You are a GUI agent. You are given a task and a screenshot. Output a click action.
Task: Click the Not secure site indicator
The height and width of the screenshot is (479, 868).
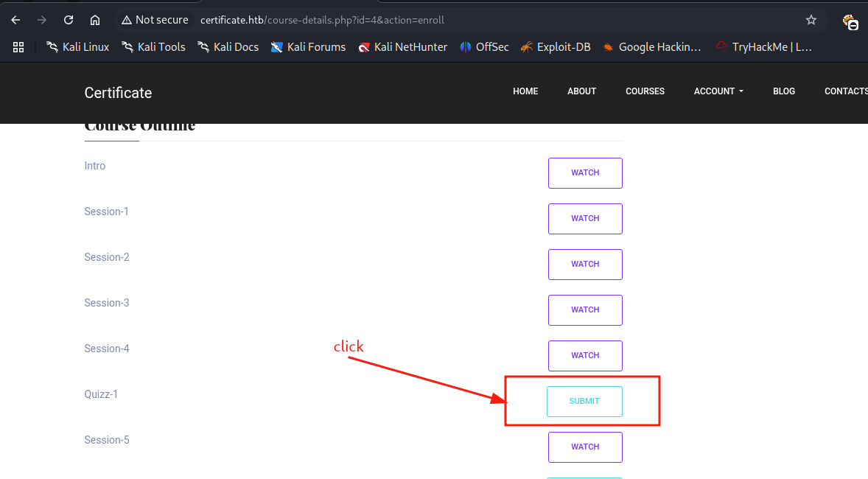[155, 20]
